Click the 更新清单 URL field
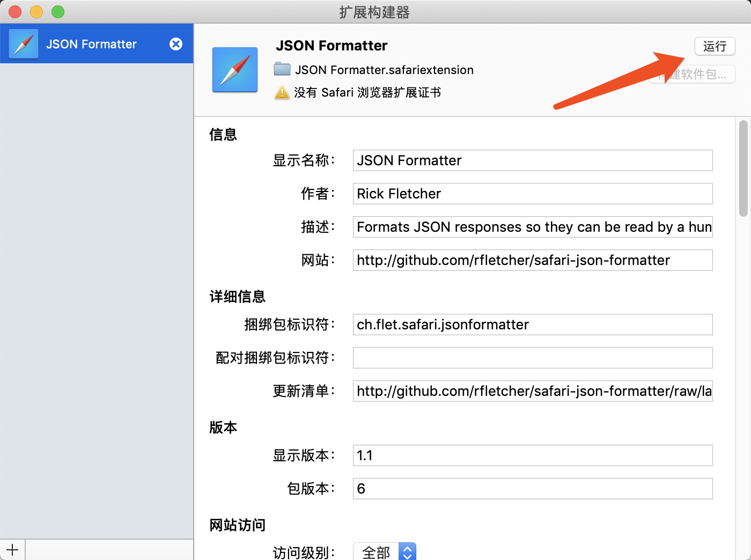 pos(533,391)
